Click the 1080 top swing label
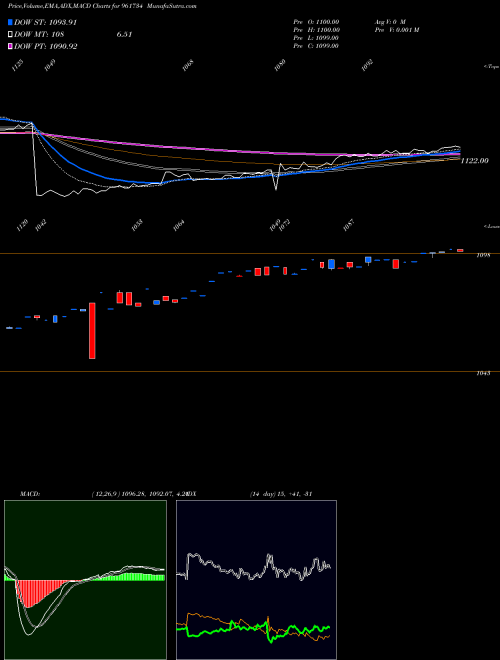This screenshot has width=500, height=660. coord(280,66)
